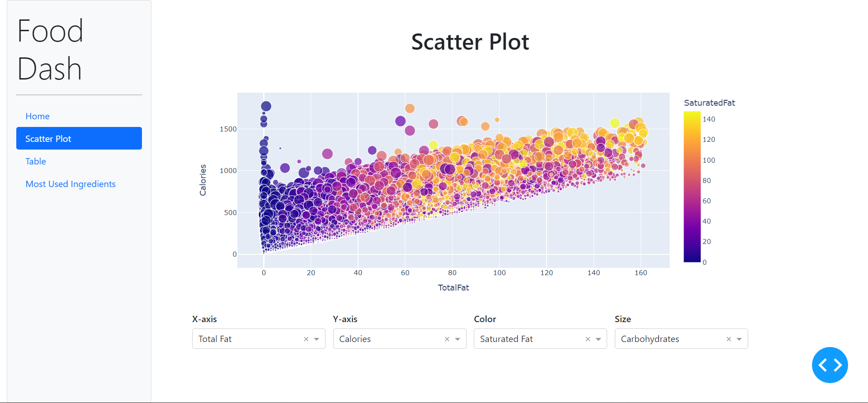868x403 pixels.
Task: Click inside the X-axis selection box
Action: pyautogui.click(x=244, y=339)
